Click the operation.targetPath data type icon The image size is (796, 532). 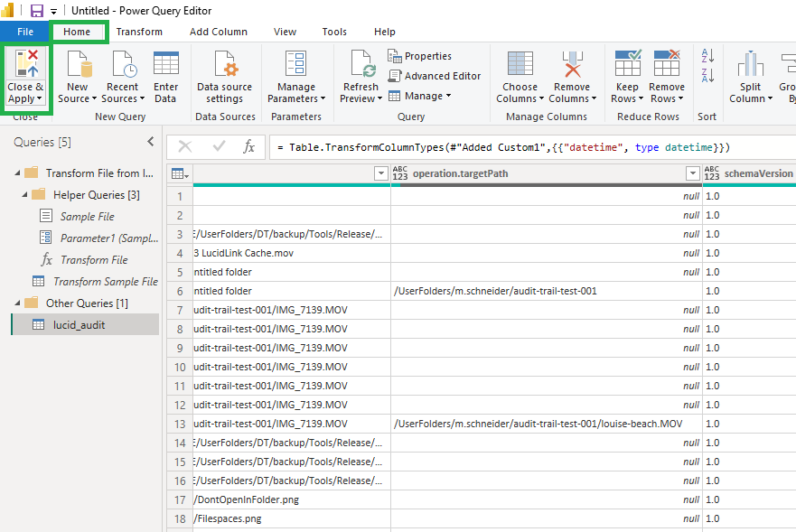pyautogui.click(x=400, y=173)
